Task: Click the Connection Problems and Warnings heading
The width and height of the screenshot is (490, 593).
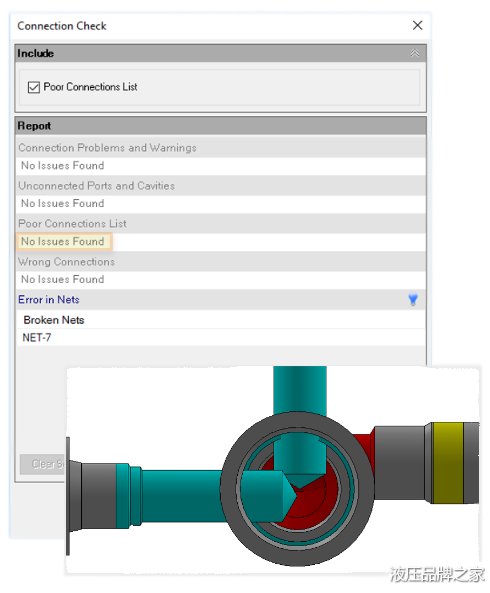Action: click(x=107, y=147)
